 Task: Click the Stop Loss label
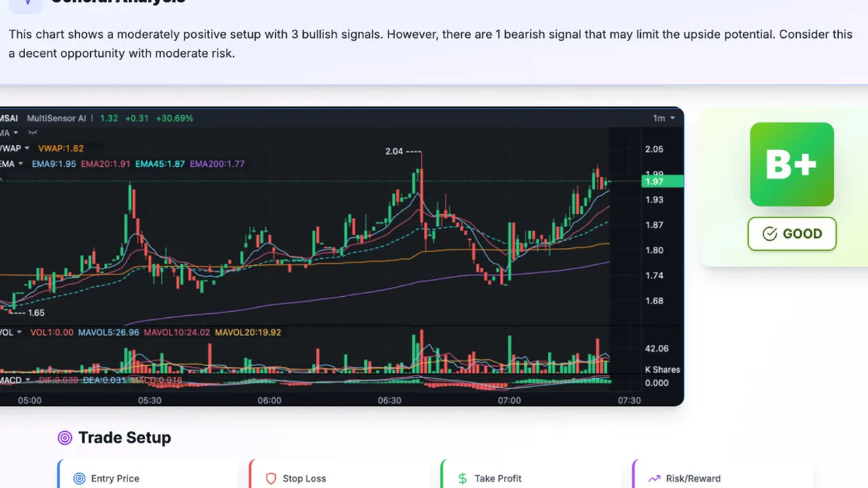pyautogui.click(x=304, y=479)
